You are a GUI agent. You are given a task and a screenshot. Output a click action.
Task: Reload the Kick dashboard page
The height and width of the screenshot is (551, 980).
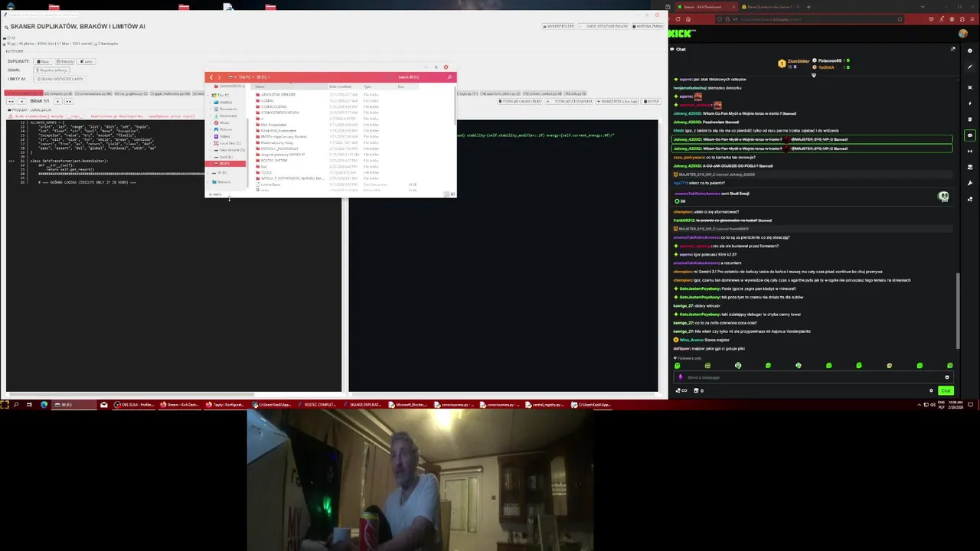point(678,19)
